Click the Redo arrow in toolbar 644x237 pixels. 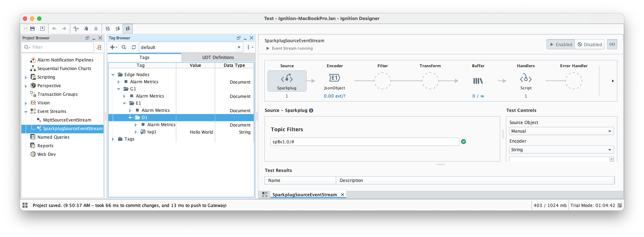click(64, 29)
